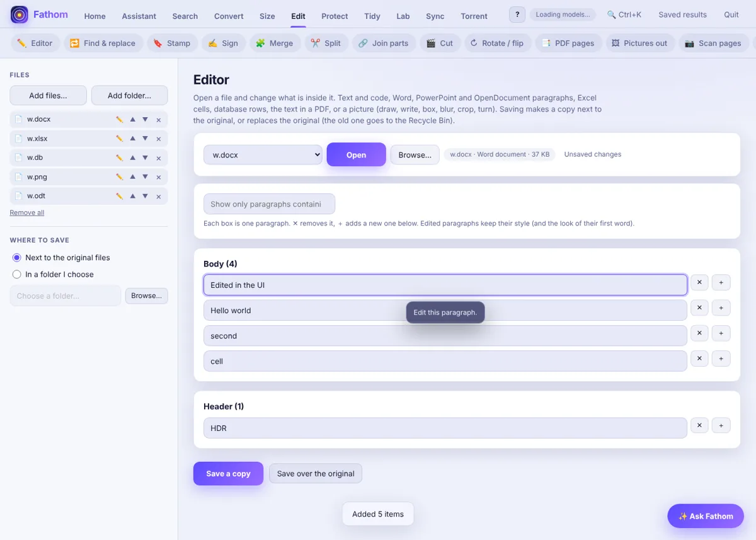The image size is (756, 540).
Task: Open the Protect tab
Action: click(335, 16)
